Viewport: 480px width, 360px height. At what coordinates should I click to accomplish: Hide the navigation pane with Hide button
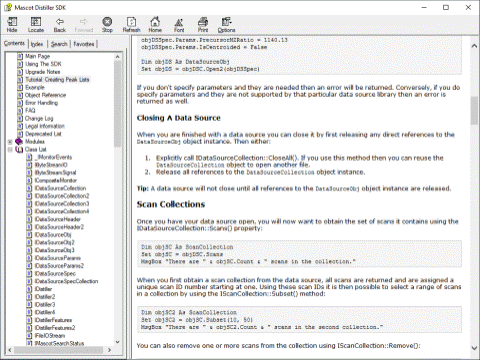(12, 25)
